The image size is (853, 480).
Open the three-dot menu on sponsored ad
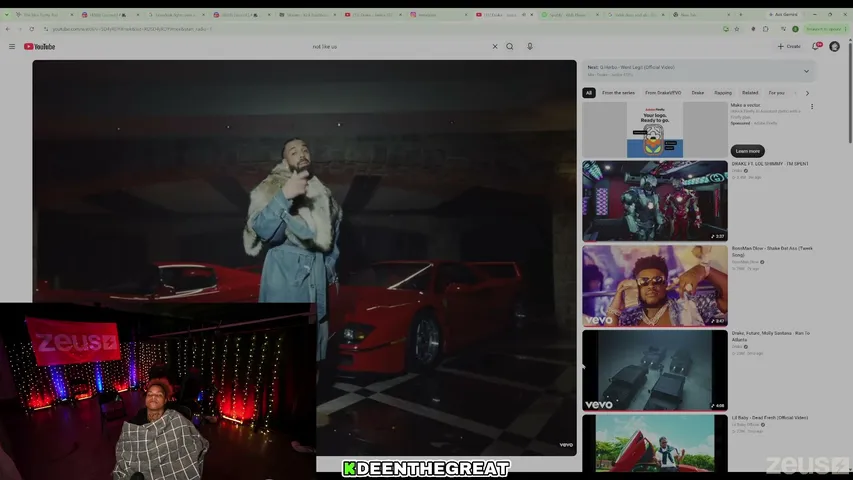click(x=812, y=107)
